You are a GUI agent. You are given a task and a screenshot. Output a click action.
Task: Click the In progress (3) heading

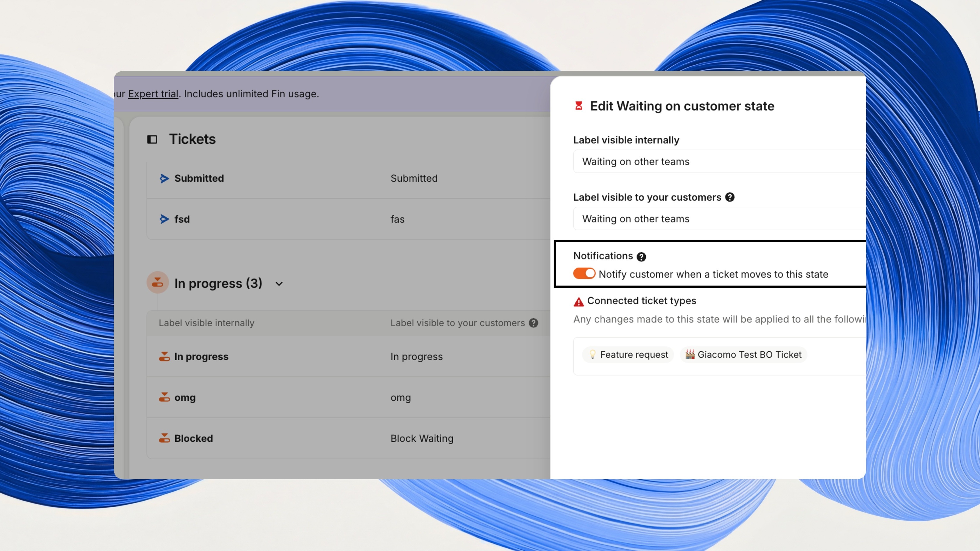218,283
